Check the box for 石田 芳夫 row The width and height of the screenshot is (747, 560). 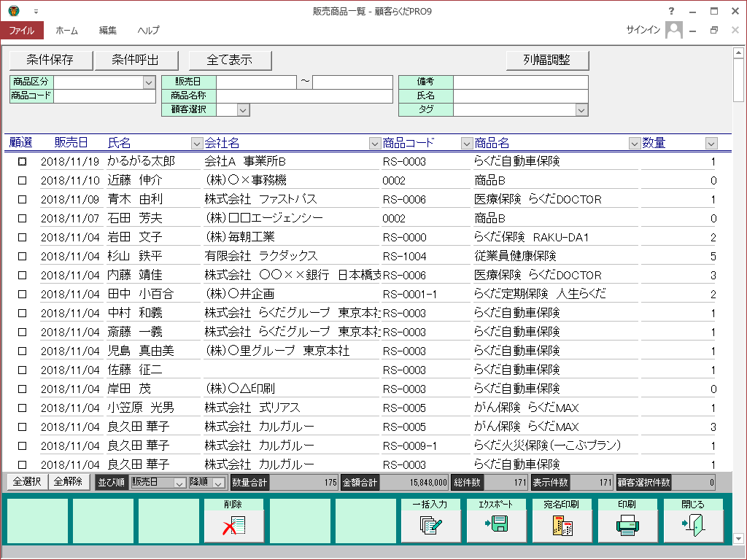[22, 219]
